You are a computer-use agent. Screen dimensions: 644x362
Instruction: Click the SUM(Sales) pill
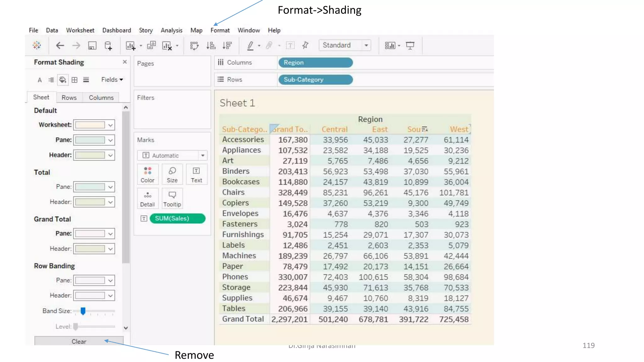177,218
